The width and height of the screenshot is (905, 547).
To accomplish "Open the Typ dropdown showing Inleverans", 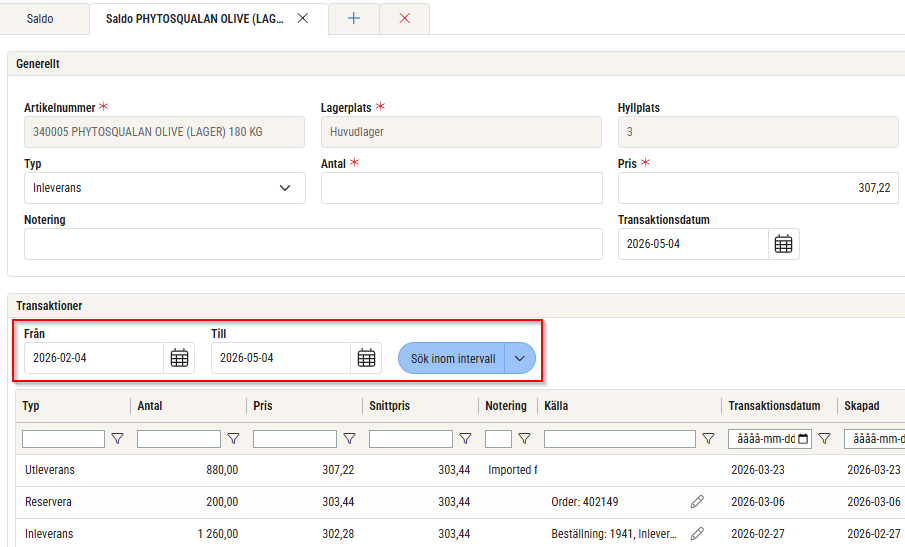I will [164, 188].
